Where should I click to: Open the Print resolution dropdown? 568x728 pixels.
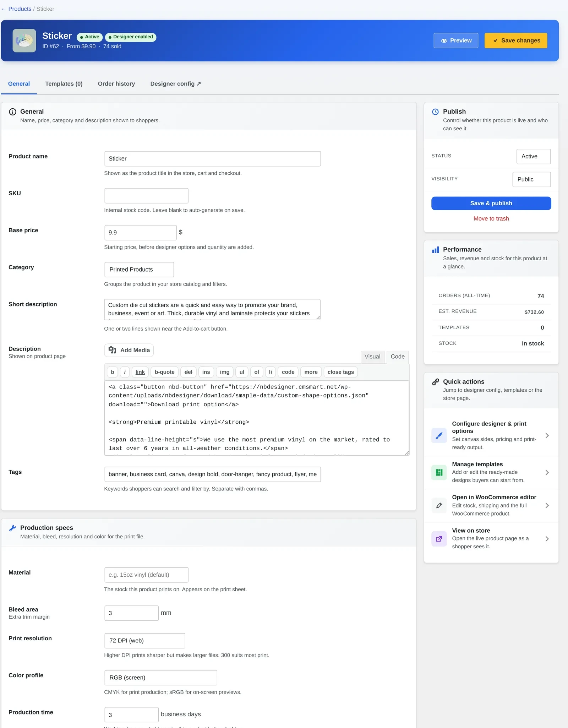click(x=145, y=641)
